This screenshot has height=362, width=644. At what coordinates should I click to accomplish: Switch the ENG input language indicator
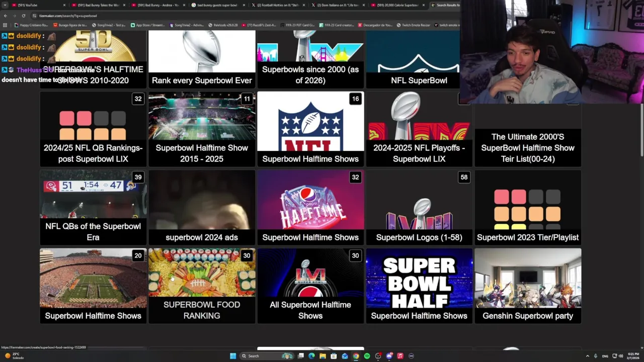tap(605, 356)
